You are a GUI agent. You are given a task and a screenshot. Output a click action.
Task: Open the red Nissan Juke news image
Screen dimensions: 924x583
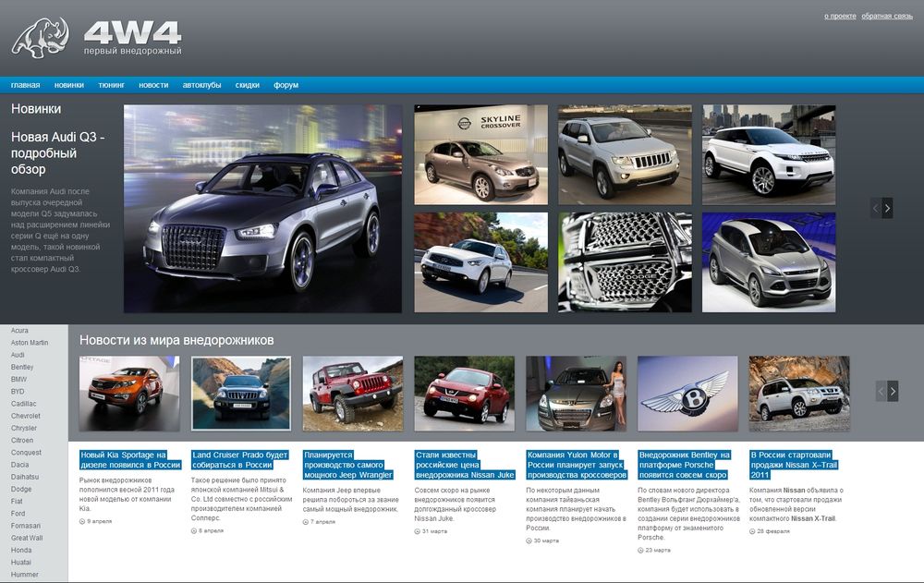pyautogui.click(x=465, y=394)
